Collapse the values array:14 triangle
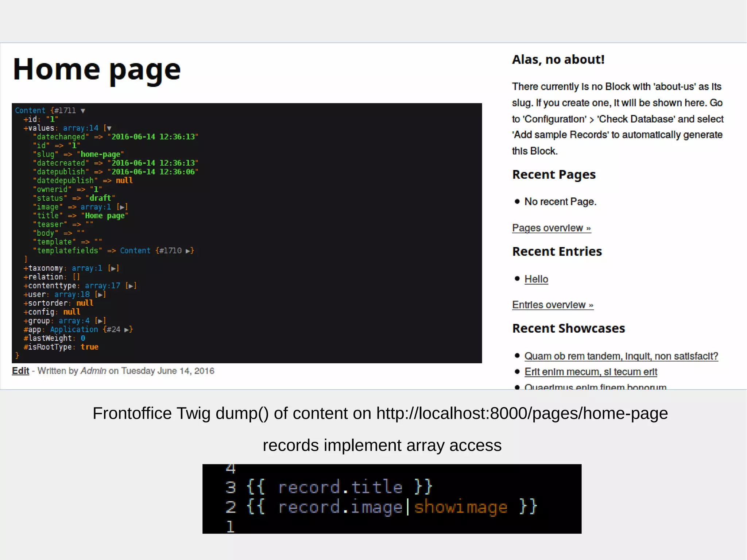The image size is (747, 560). [x=109, y=128]
